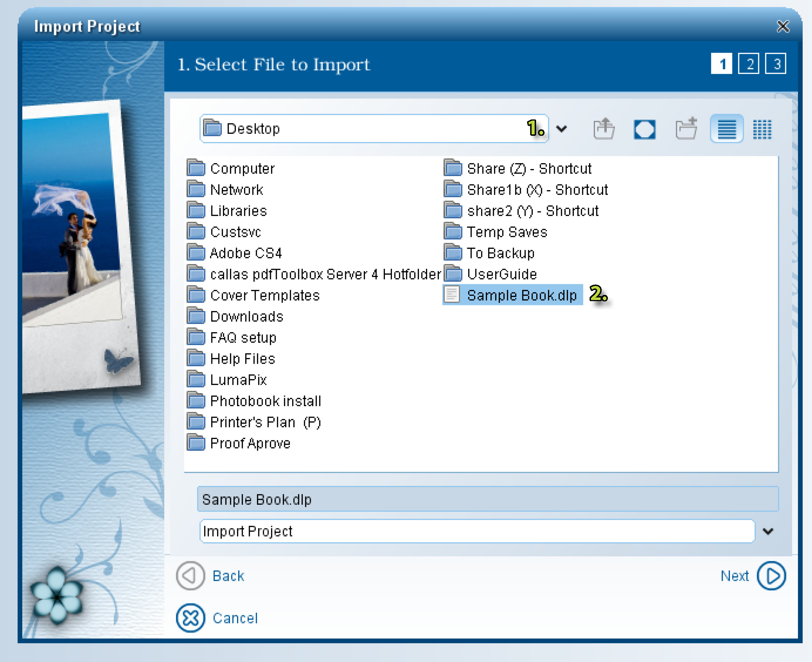Select the Adobe CS4 folder
812x662 pixels.
[x=234, y=253]
